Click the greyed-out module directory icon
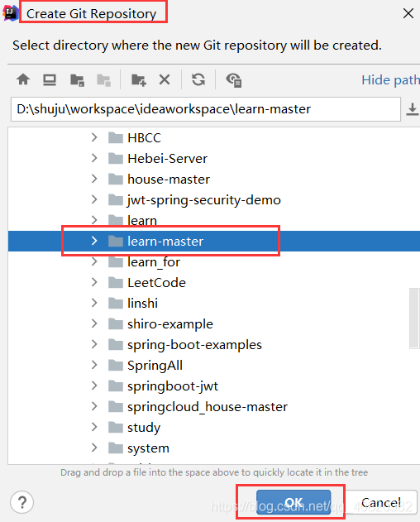The image size is (420, 522). (x=103, y=80)
